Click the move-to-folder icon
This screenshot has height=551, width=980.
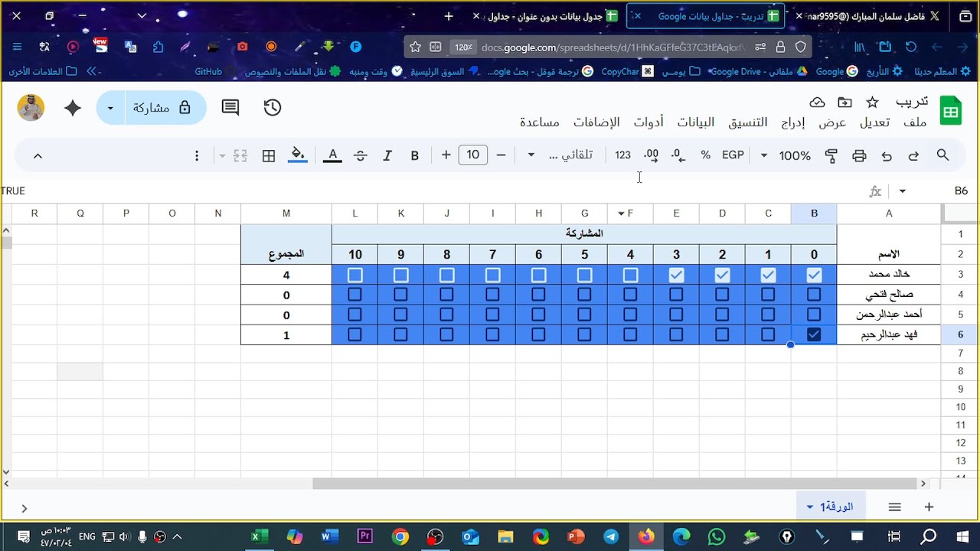click(844, 103)
